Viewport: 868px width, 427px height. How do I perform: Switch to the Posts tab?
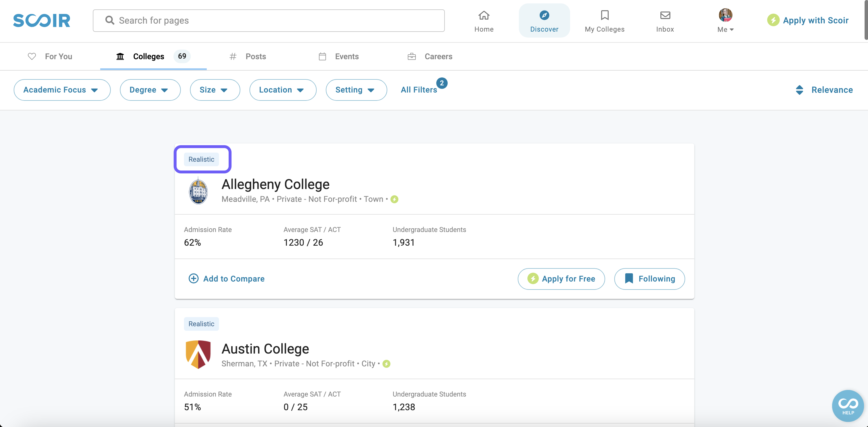(248, 56)
